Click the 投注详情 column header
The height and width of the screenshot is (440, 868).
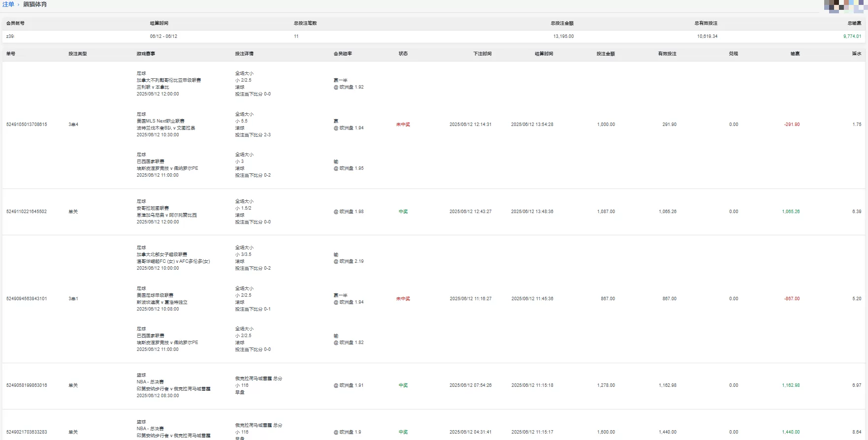click(244, 54)
